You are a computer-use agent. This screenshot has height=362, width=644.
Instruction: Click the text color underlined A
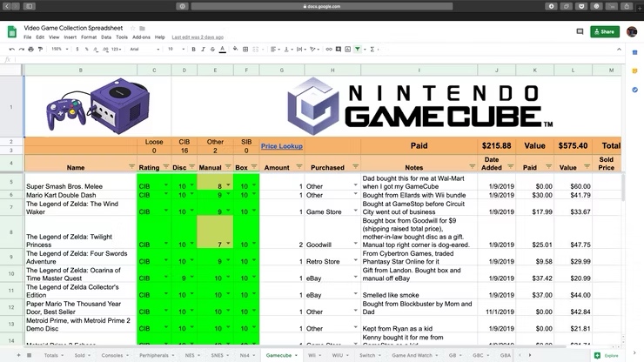(x=222, y=50)
